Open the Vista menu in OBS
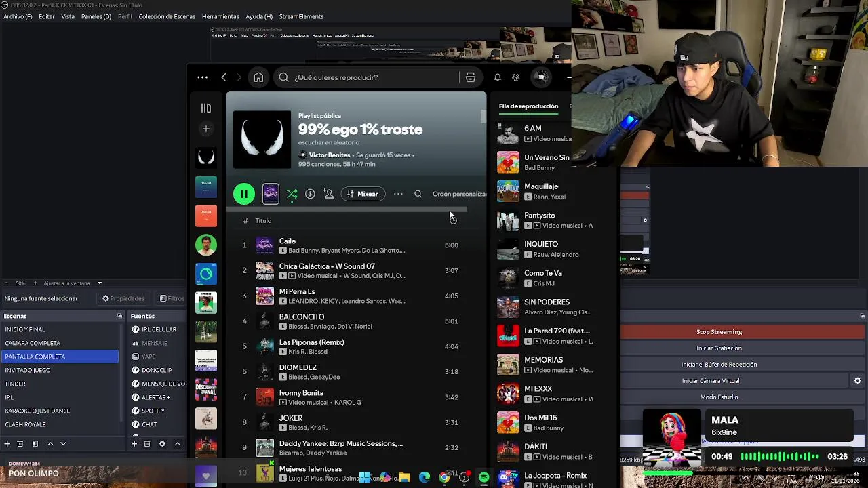 pyautogui.click(x=68, y=16)
